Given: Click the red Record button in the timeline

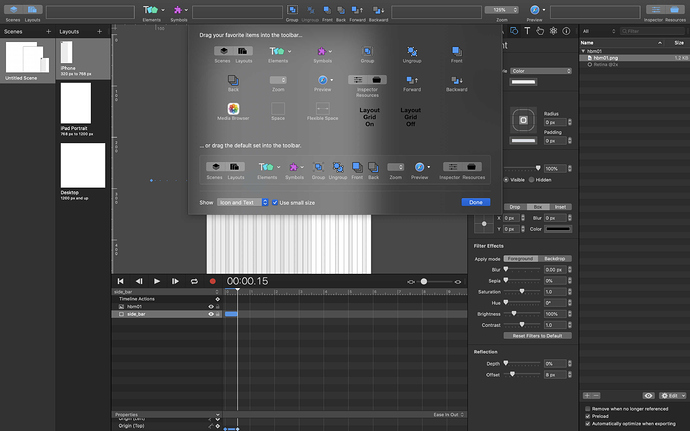Looking at the screenshot, I should click(x=213, y=281).
